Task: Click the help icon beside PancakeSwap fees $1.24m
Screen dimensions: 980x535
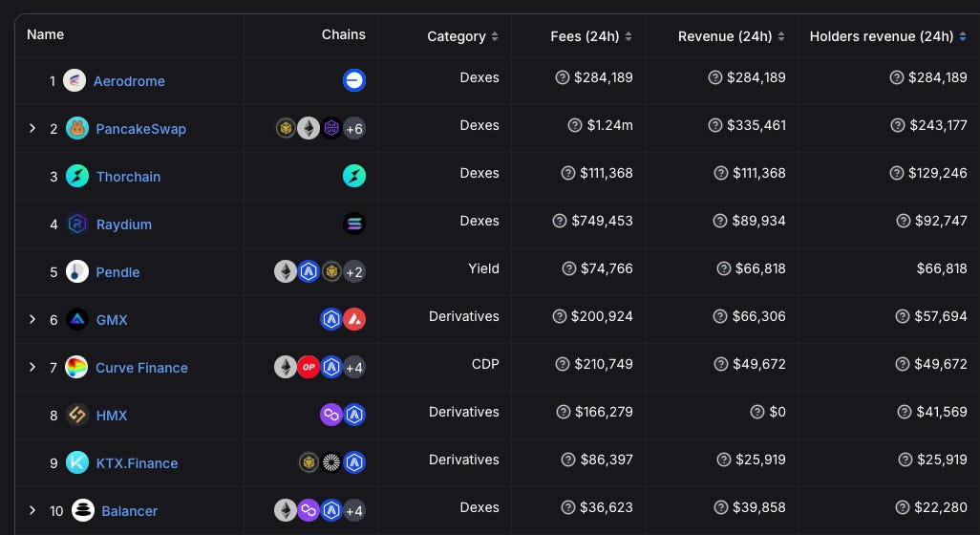Action: [x=575, y=125]
